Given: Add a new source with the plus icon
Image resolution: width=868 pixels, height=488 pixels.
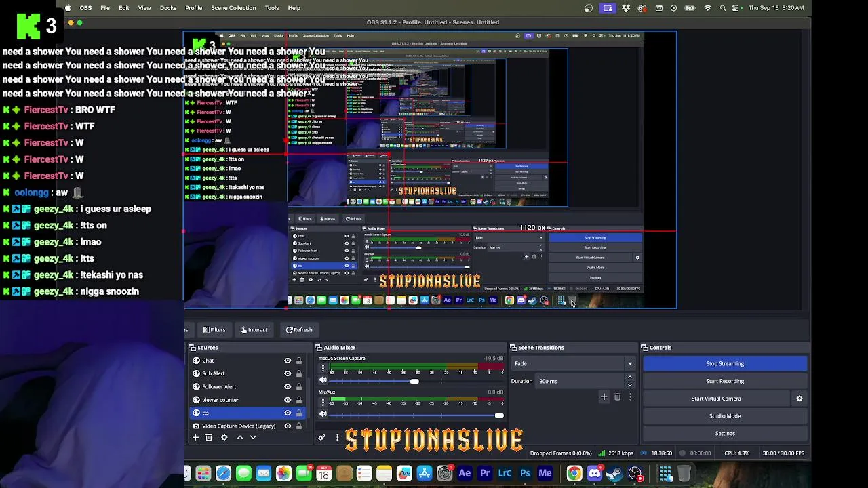Looking at the screenshot, I should tap(195, 438).
